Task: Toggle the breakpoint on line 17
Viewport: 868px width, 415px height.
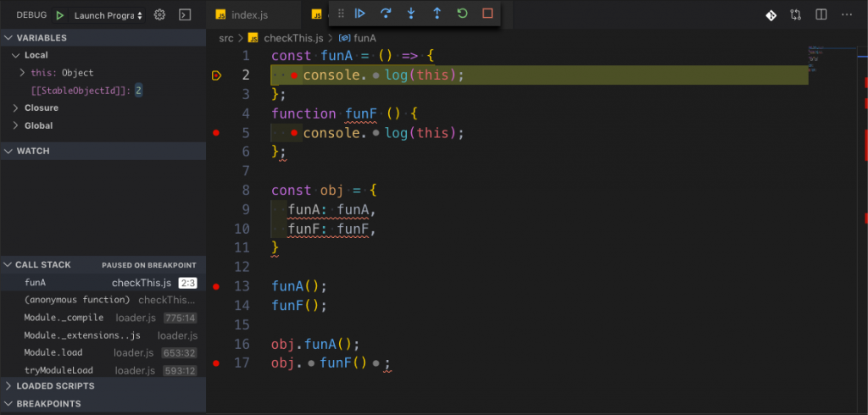Action: 216,363
